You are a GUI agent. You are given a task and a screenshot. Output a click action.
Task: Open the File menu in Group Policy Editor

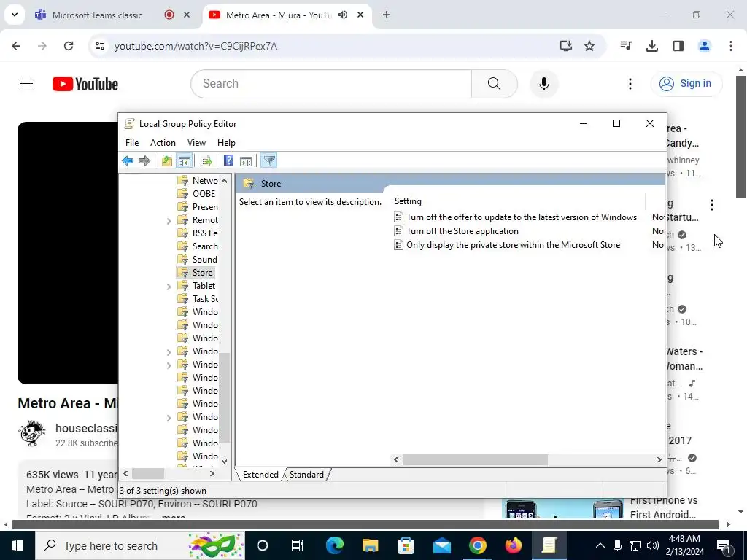coord(132,143)
